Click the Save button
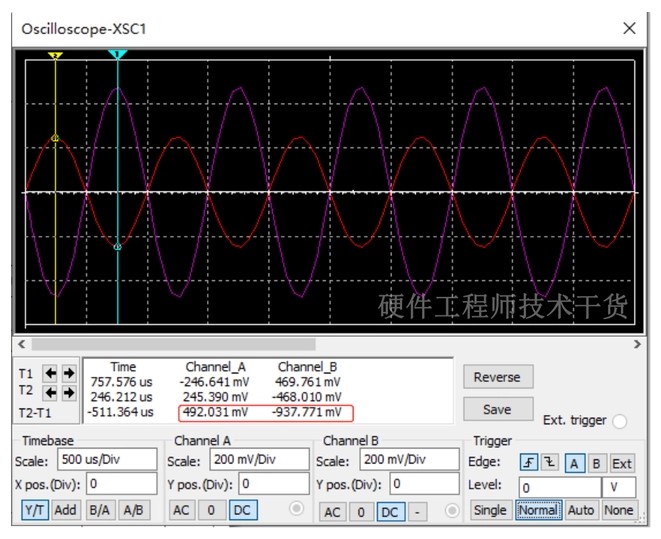This screenshot has height=539, width=661. coord(498,409)
